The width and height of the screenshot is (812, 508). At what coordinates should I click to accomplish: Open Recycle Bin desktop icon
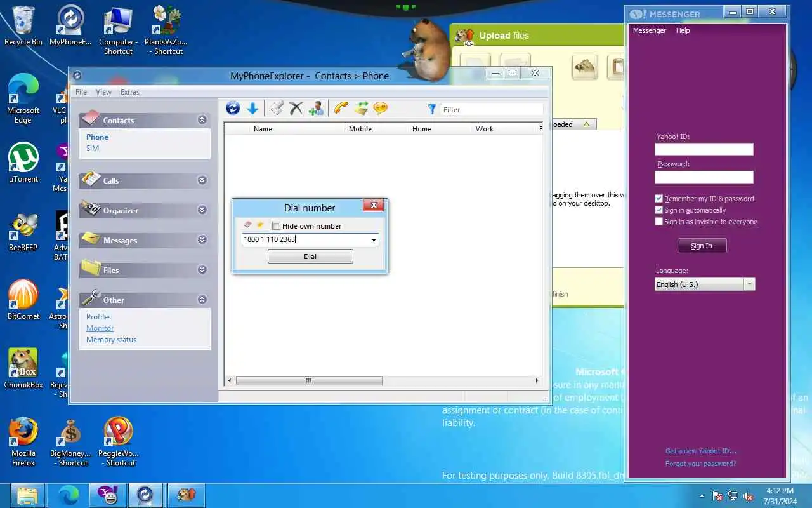click(x=23, y=26)
